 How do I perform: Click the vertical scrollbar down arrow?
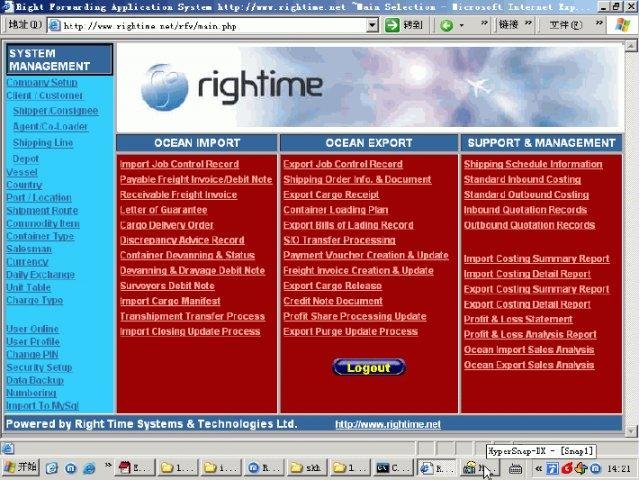click(631, 431)
